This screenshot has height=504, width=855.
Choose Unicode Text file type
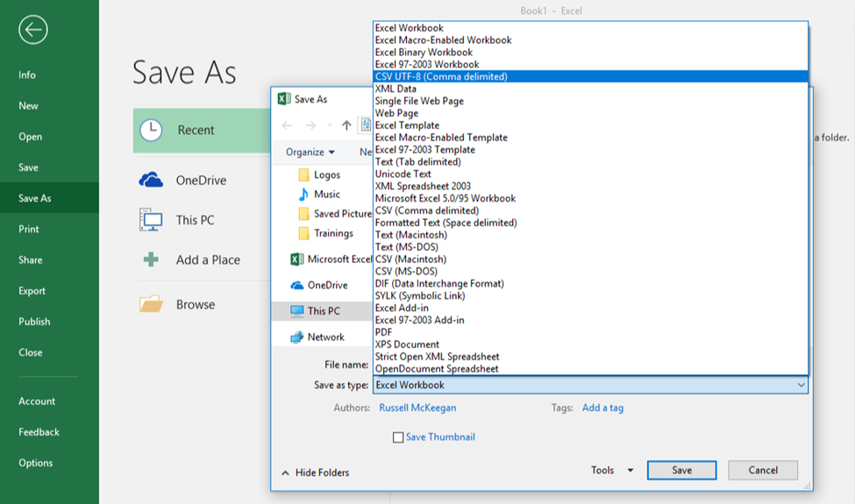click(x=590, y=174)
